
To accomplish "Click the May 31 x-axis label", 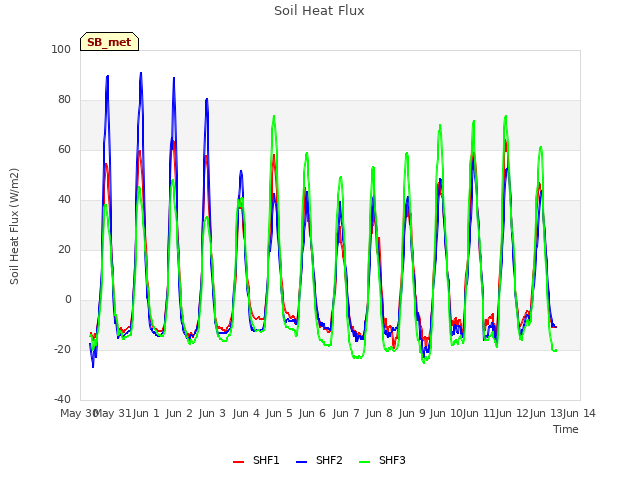I will click(113, 413).
